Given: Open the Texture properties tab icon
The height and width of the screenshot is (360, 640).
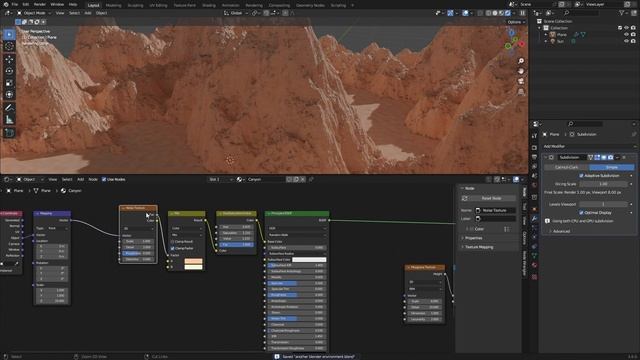Looking at the screenshot, I should click(534, 277).
